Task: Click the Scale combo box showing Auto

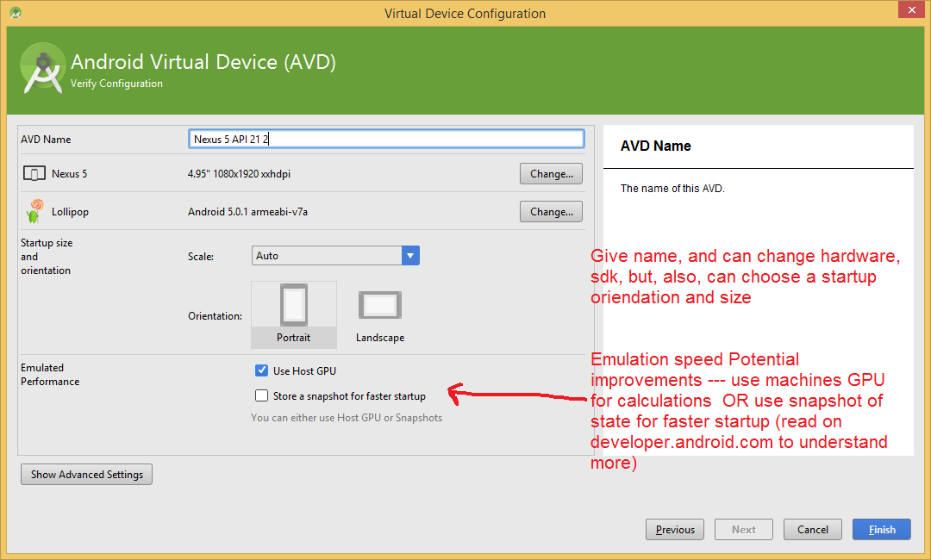Action: 328,256
